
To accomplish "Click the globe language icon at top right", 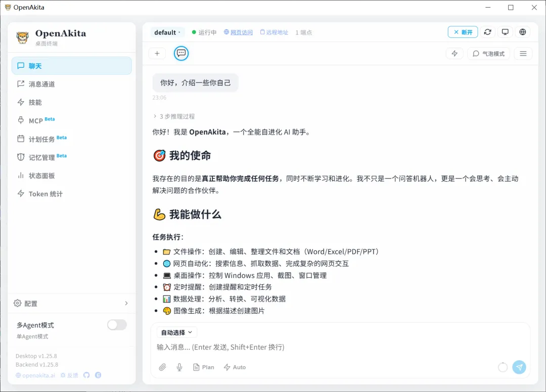I will click(x=523, y=32).
